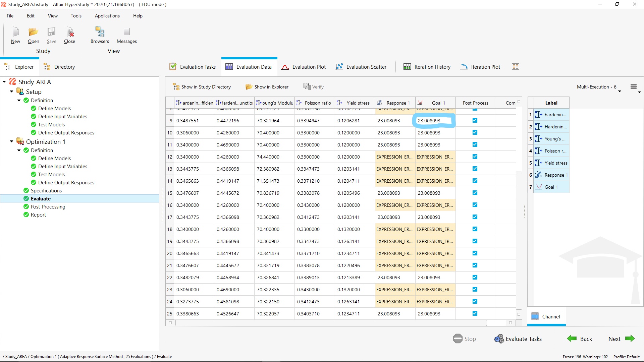Collapse Definition under Setup
The height and width of the screenshot is (362, 644).
coord(19,101)
